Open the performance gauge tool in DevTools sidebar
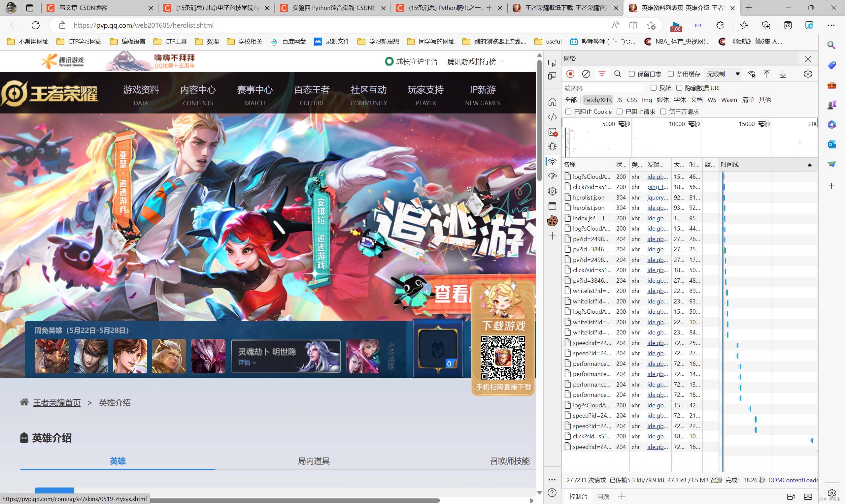Image resolution: width=845 pixels, height=504 pixels. (x=552, y=176)
